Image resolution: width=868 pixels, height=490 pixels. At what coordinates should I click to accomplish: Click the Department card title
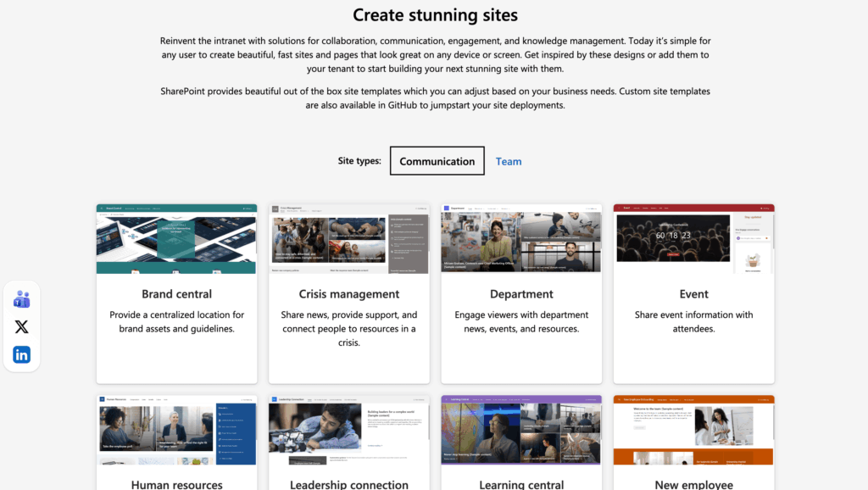521,294
